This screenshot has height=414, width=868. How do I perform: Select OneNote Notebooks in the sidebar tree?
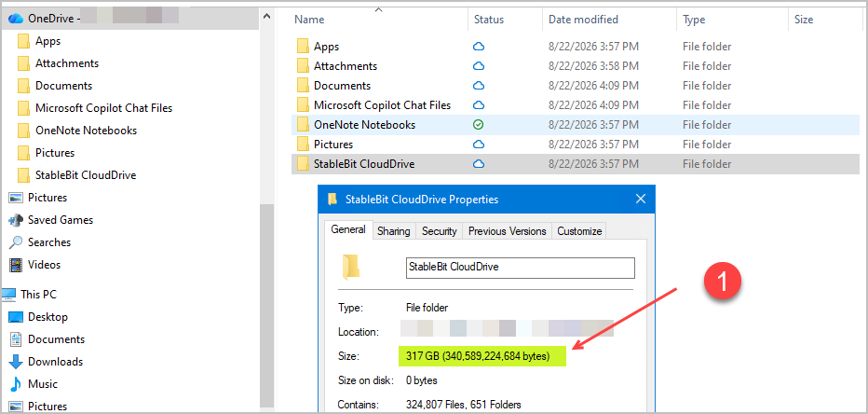pyautogui.click(x=86, y=131)
